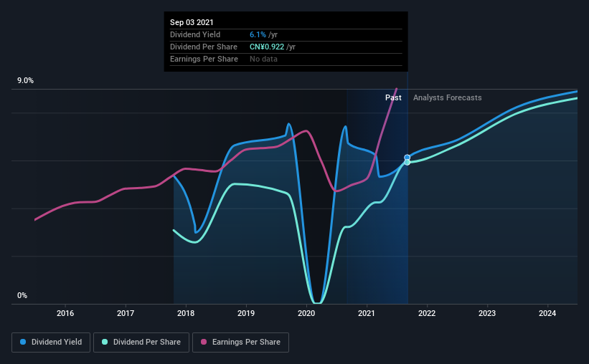Click the 9.0% y-axis label
Viewport: 589px width, 364px height.
[25, 81]
